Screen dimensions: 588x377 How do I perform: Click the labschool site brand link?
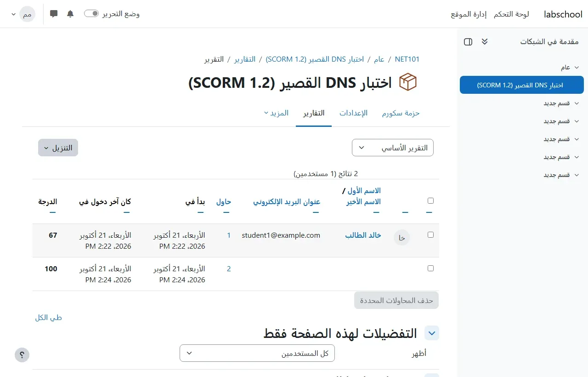click(563, 14)
